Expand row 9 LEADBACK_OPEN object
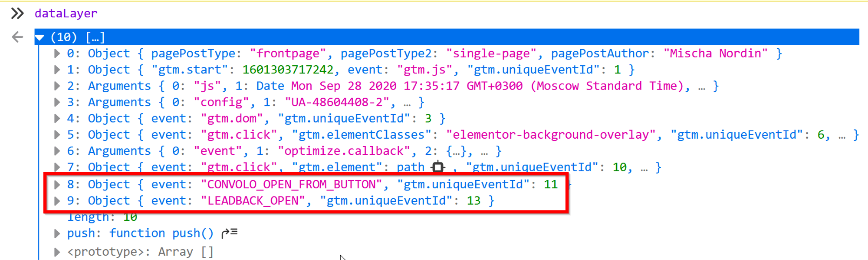 tap(57, 200)
